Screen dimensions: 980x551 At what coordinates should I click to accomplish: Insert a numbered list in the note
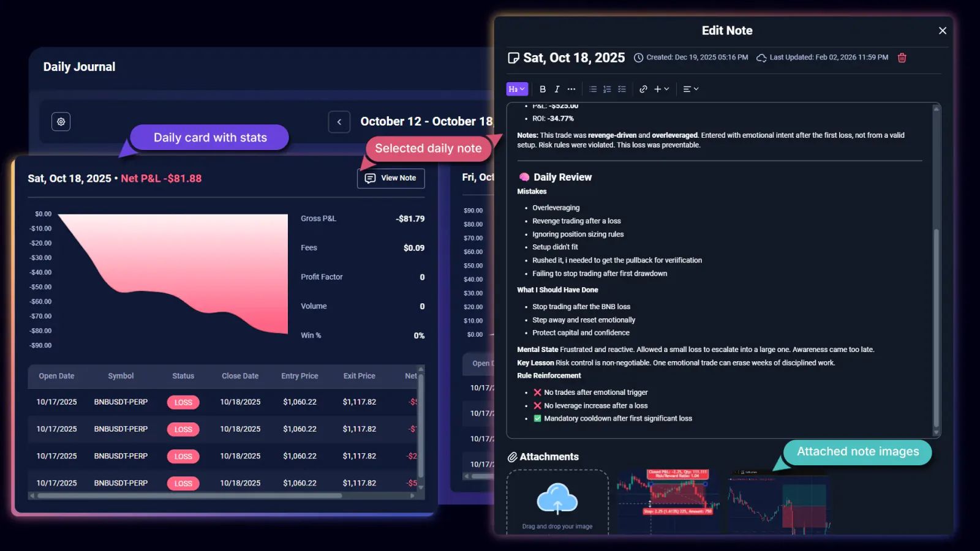[607, 89]
